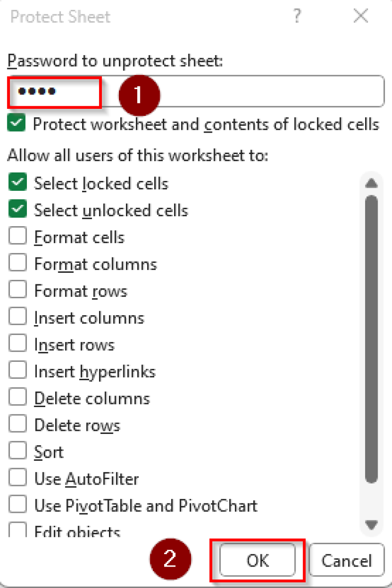The image size is (392, 588).
Task: Enable the Edit objects permission
Action: tap(17, 531)
